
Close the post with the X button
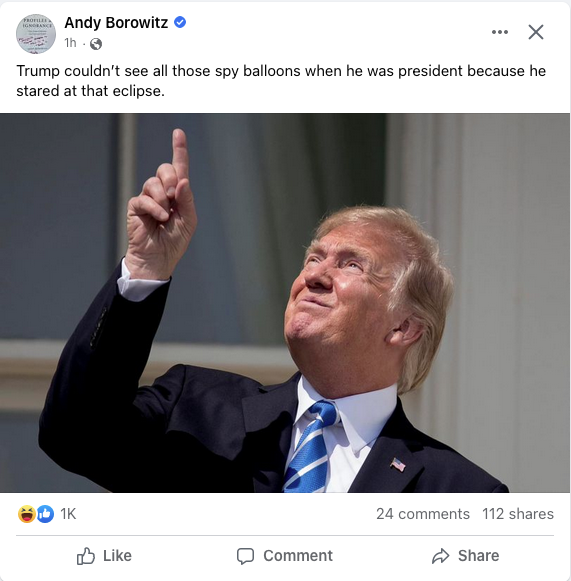tap(536, 32)
